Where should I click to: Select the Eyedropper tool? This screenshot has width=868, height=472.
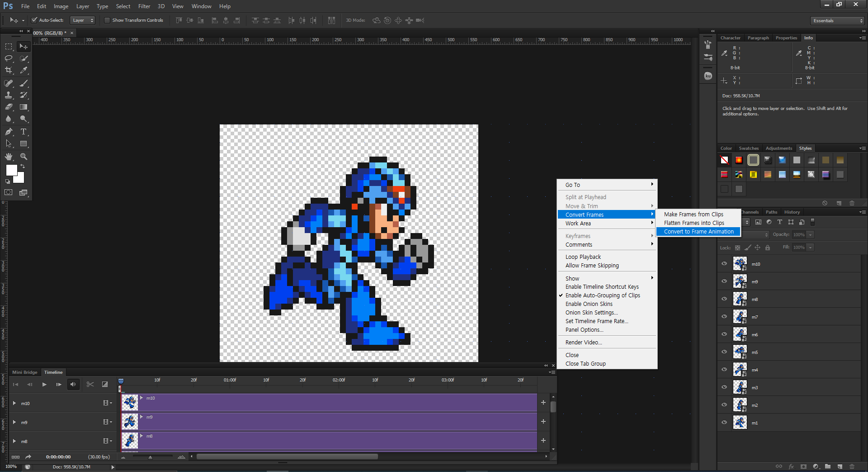[x=24, y=70]
